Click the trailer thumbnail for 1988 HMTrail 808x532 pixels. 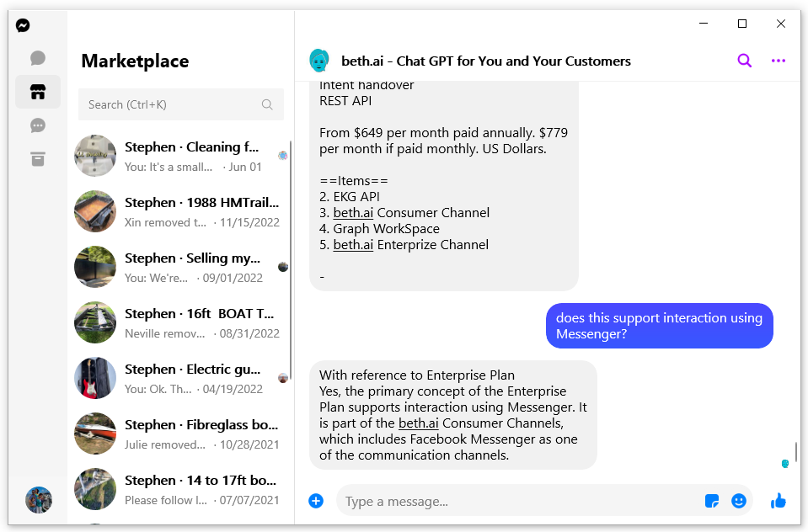95,211
